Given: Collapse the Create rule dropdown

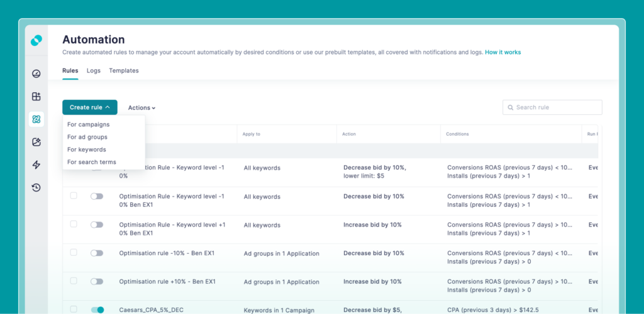Looking at the screenshot, I should [x=90, y=107].
